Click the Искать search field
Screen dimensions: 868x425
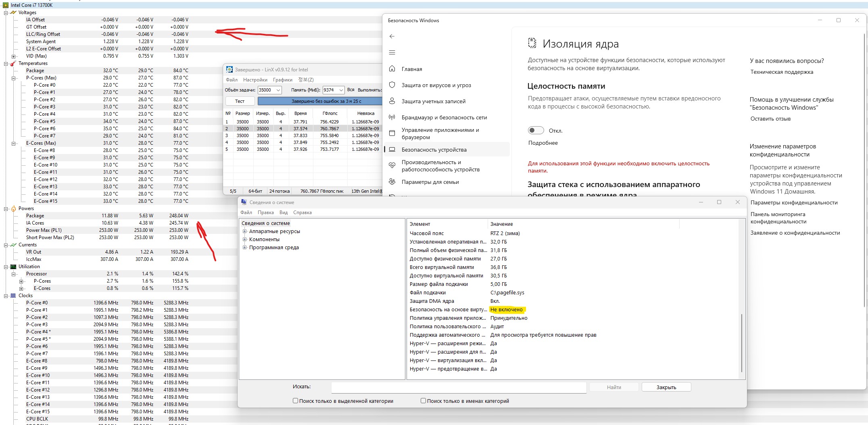coord(459,387)
